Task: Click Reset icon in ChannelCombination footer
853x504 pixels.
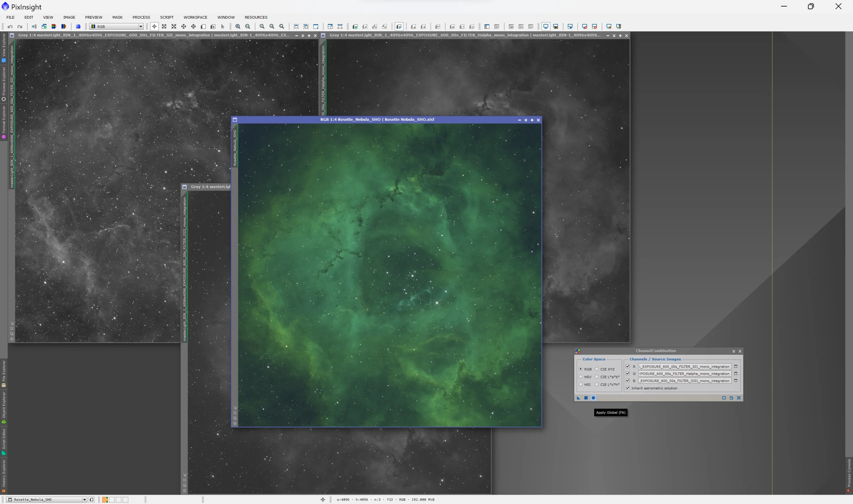Action: point(738,398)
